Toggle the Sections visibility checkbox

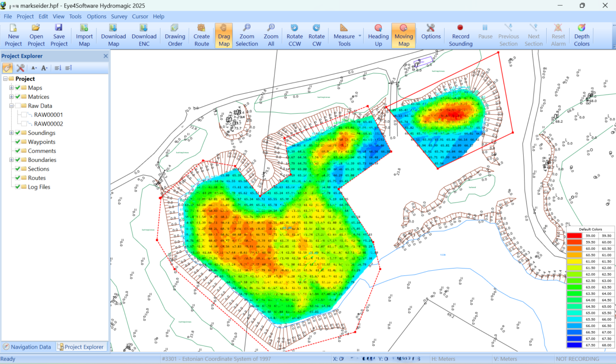point(18,169)
